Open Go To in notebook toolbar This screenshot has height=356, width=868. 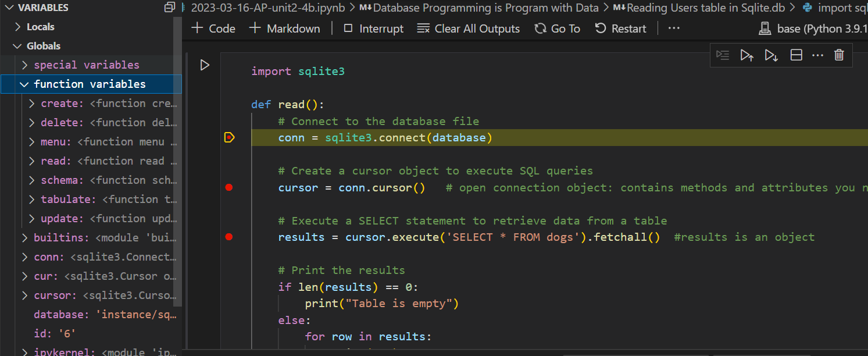click(x=558, y=29)
